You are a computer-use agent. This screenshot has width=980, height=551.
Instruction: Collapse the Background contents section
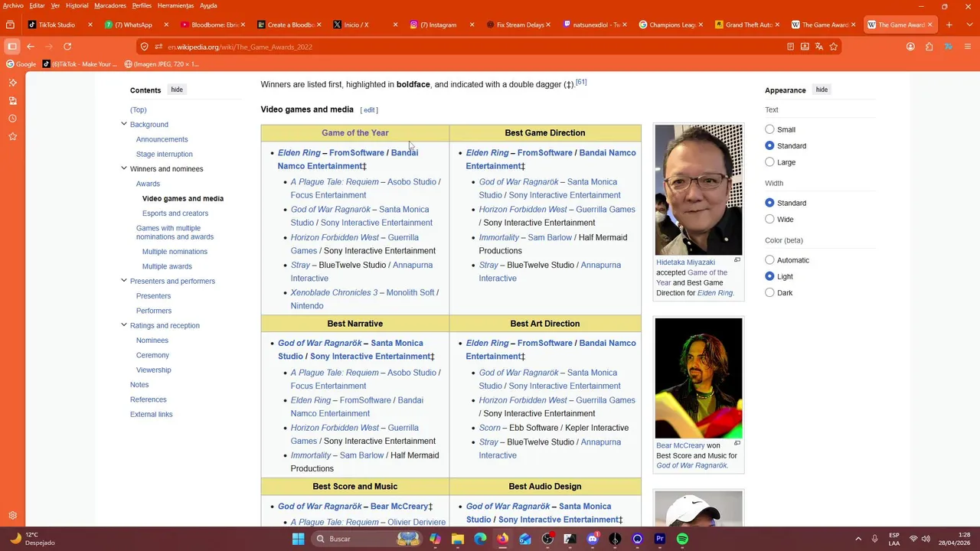pyautogui.click(x=124, y=124)
